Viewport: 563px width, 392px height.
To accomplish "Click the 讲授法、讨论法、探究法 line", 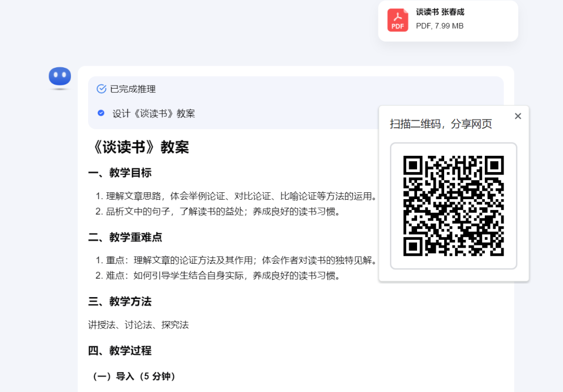I will click(139, 325).
